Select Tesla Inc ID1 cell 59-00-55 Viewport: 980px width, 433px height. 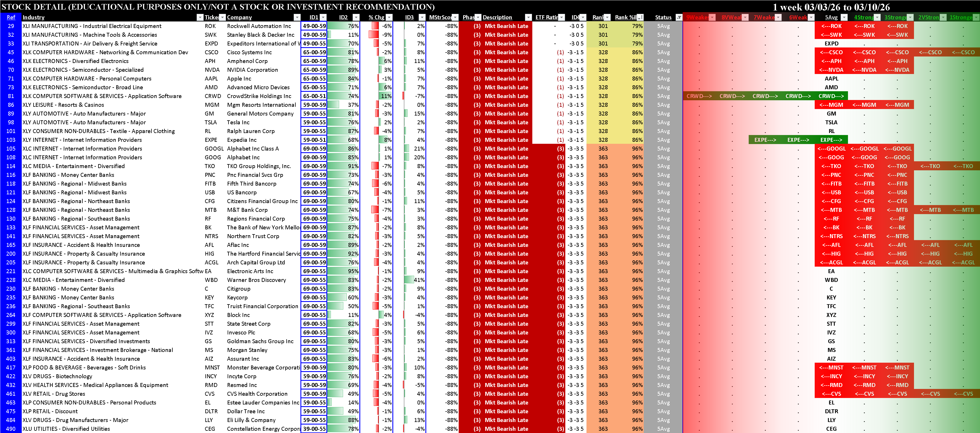tap(314, 122)
